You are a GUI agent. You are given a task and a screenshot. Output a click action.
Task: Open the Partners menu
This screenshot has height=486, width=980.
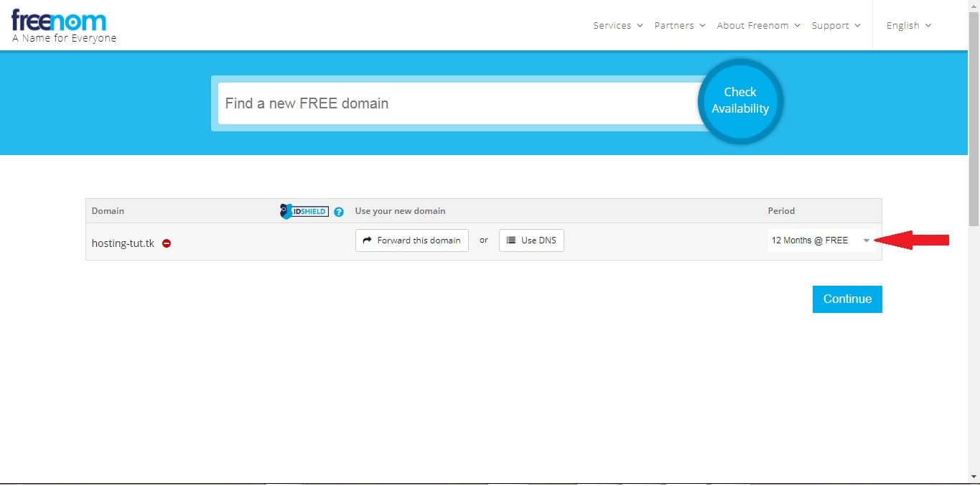pos(680,25)
